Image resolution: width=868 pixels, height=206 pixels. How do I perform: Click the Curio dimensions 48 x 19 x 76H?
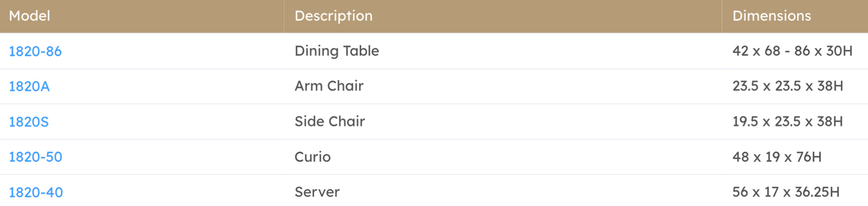(777, 157)
